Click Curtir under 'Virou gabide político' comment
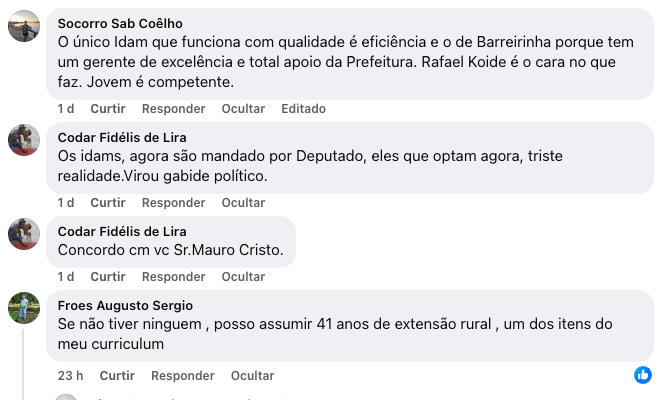667x400 pixels. point(108,202)
